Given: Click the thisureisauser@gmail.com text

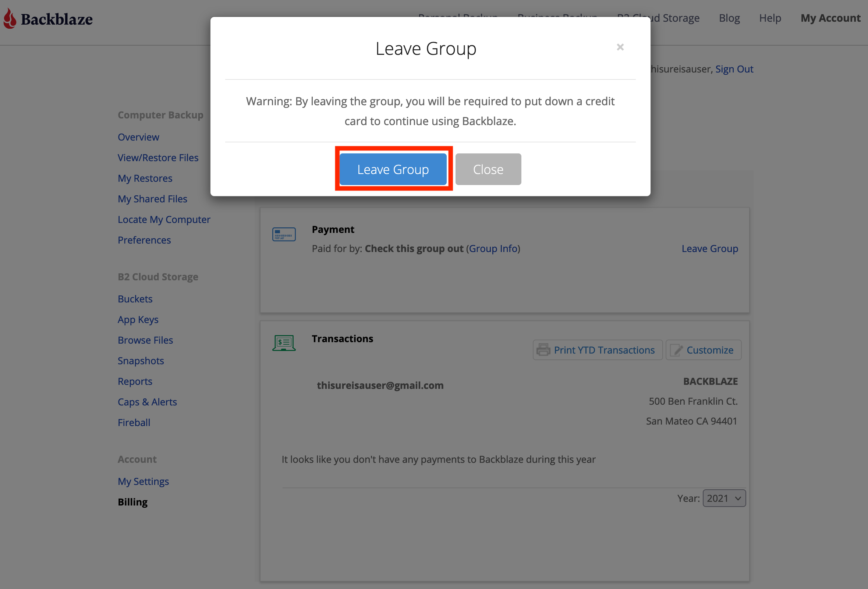Looking at the screenshot, I should pyautogui.click(x=380, y=385).
